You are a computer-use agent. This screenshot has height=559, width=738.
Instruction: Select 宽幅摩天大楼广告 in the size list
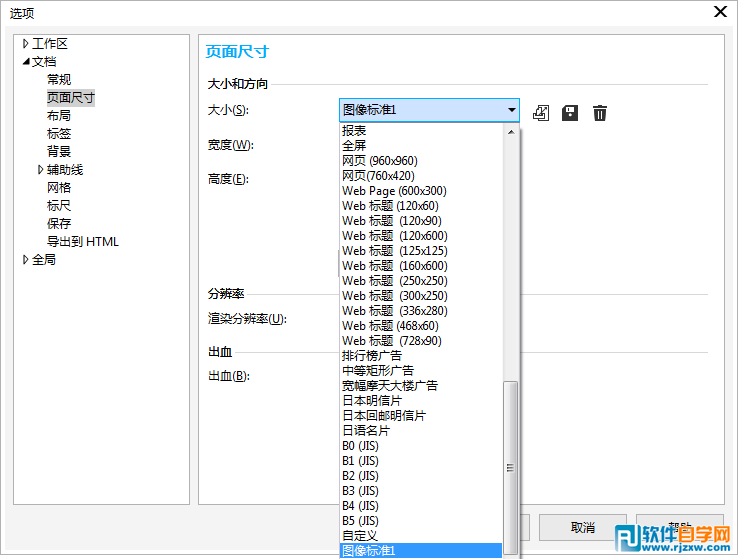point(421,386)
